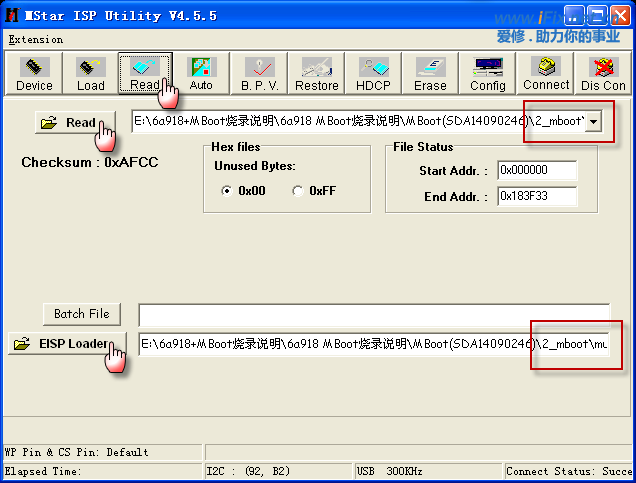Click the Connect toolbar icon

(x=546, y=74)
